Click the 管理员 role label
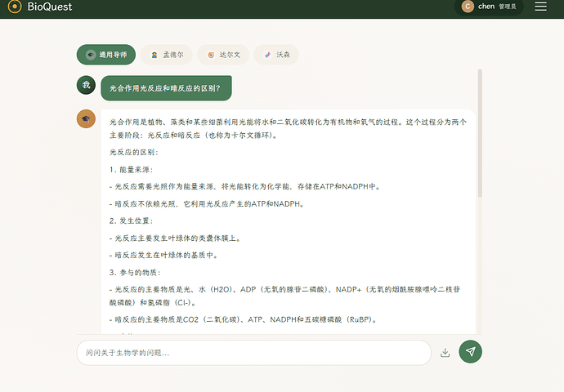The width and height of the screenshot is (564, 392). [507, 7]
